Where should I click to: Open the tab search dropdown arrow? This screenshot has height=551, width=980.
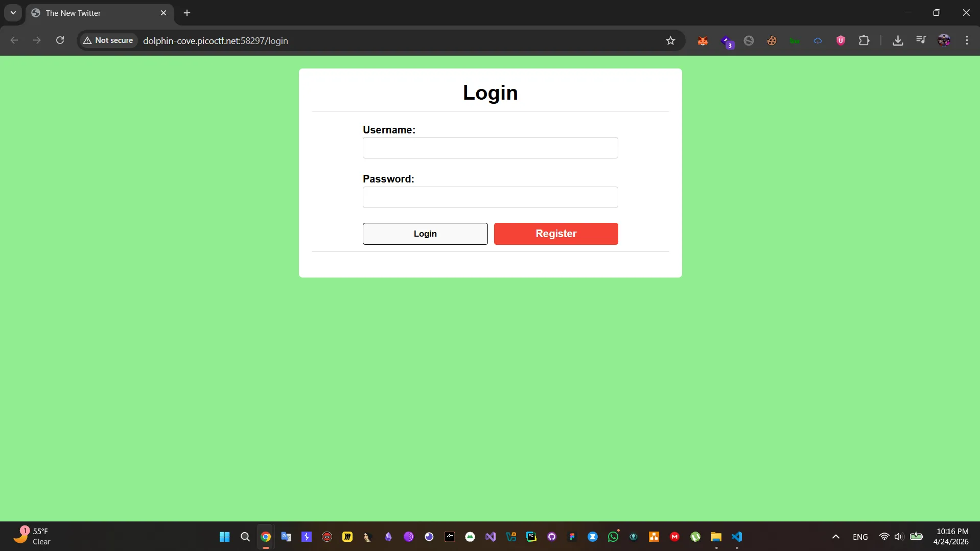pyautogui.click(x=13, y=13)
